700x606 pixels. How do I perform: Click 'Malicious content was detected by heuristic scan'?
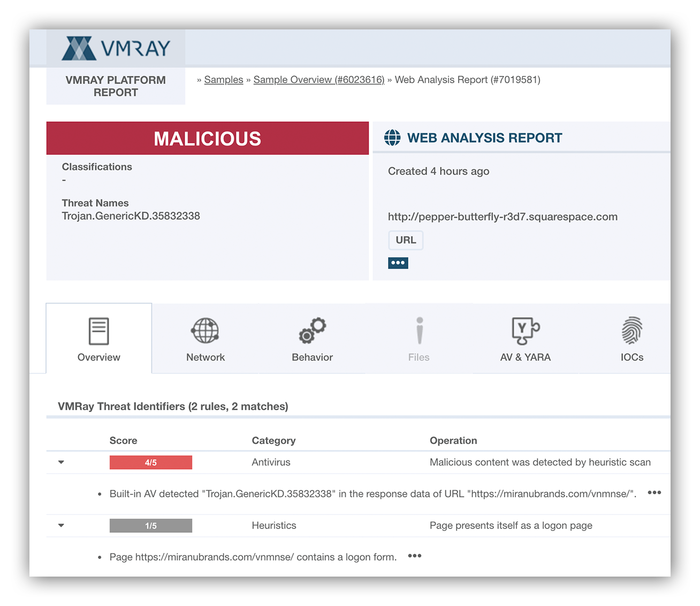click(x=541, y=462)
